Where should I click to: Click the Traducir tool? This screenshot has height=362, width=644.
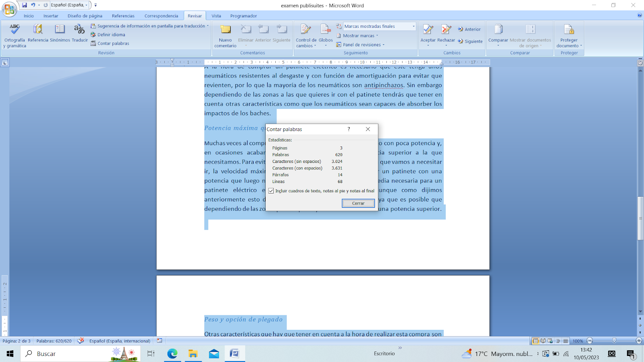80,33
